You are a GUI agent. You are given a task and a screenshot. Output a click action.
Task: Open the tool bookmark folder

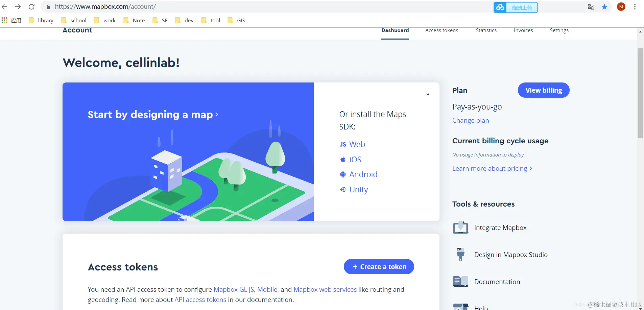tap(210, 20)
